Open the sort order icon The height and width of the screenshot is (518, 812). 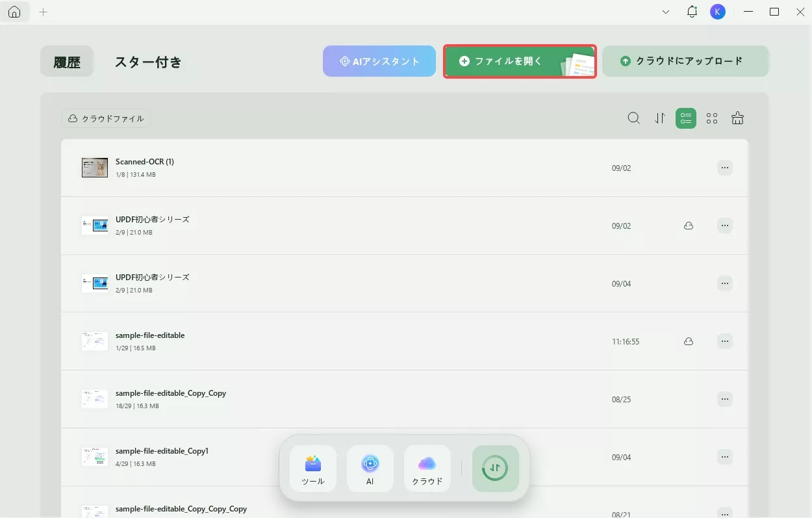pos(660,118)
